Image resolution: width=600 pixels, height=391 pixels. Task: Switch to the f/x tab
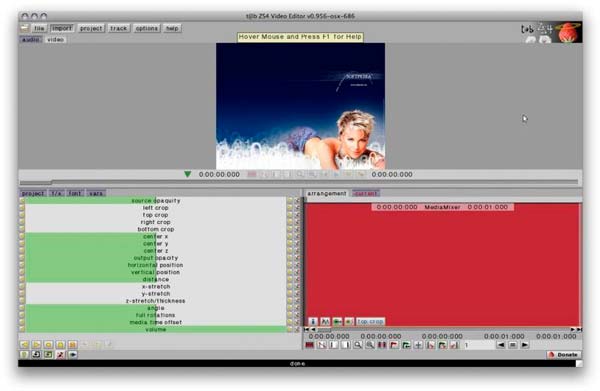click(56, 193)
